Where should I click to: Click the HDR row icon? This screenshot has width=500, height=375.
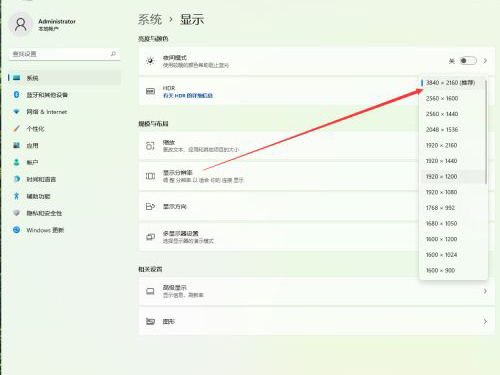point(150,91)
